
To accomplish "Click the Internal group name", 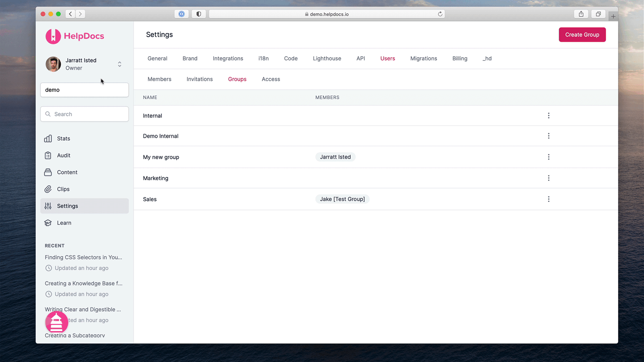I will [153, 116].
